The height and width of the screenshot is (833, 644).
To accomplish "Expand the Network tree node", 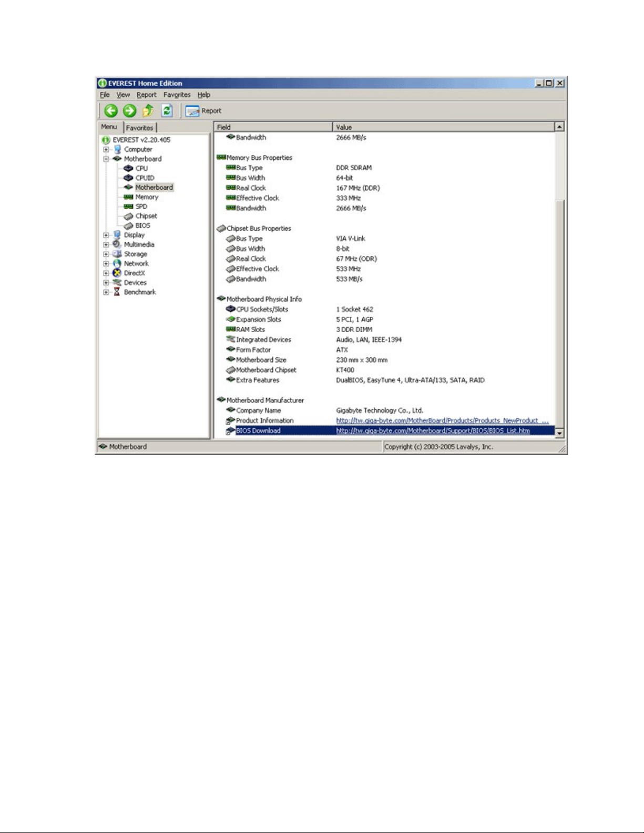I will point(106,264).
